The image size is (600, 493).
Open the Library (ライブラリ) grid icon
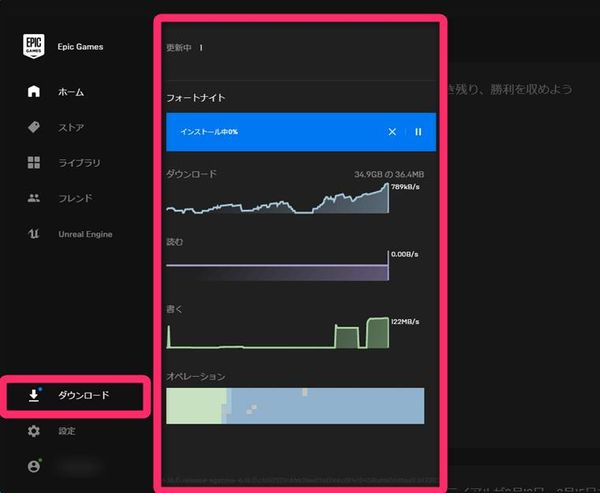coord(34,162)
